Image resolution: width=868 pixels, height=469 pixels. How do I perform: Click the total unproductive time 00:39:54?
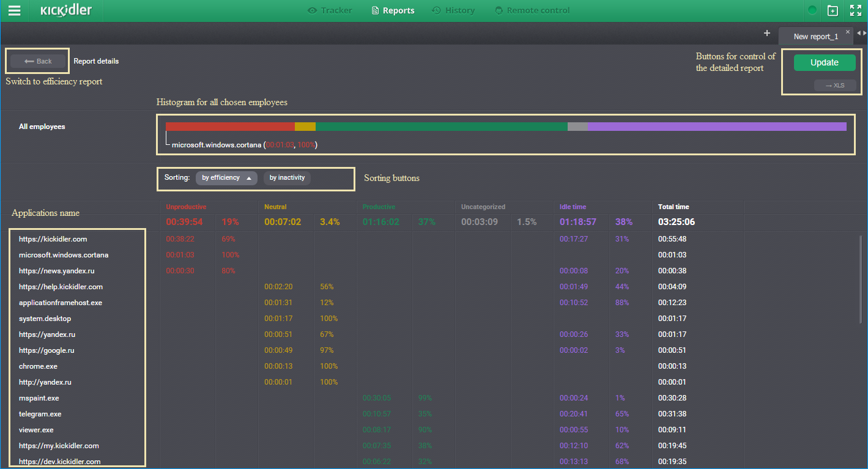tap(184, 222)
